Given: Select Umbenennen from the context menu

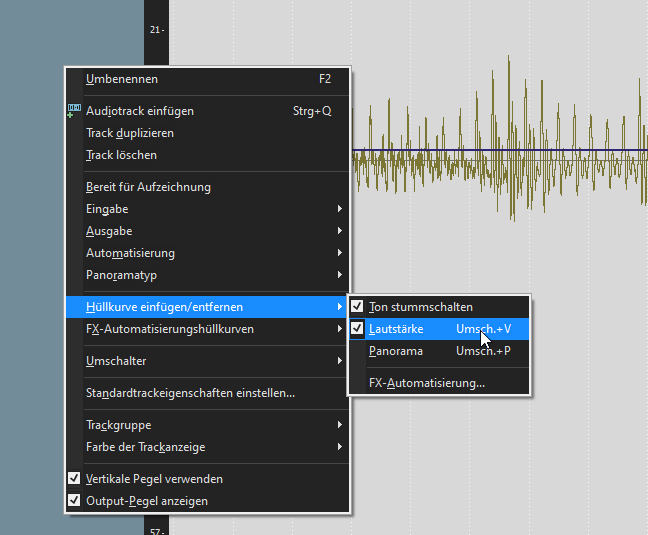Looking at the screenshot, I should click(122, 79).
